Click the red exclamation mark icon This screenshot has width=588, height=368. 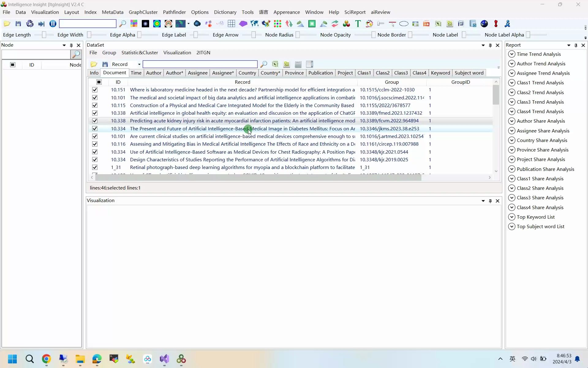[x=496, y=24]
